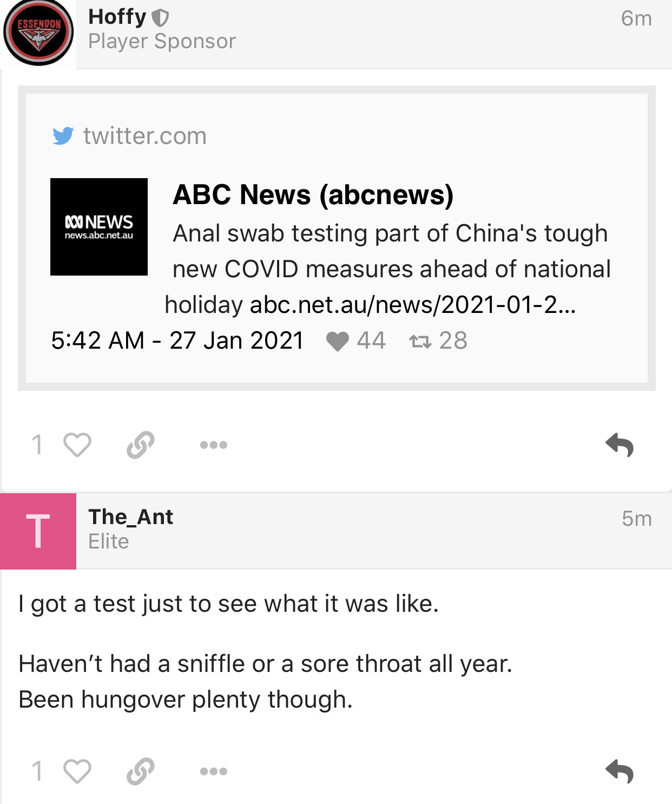
Task: Copy link to Hoffy's post
Action: [x=141, y=445]
